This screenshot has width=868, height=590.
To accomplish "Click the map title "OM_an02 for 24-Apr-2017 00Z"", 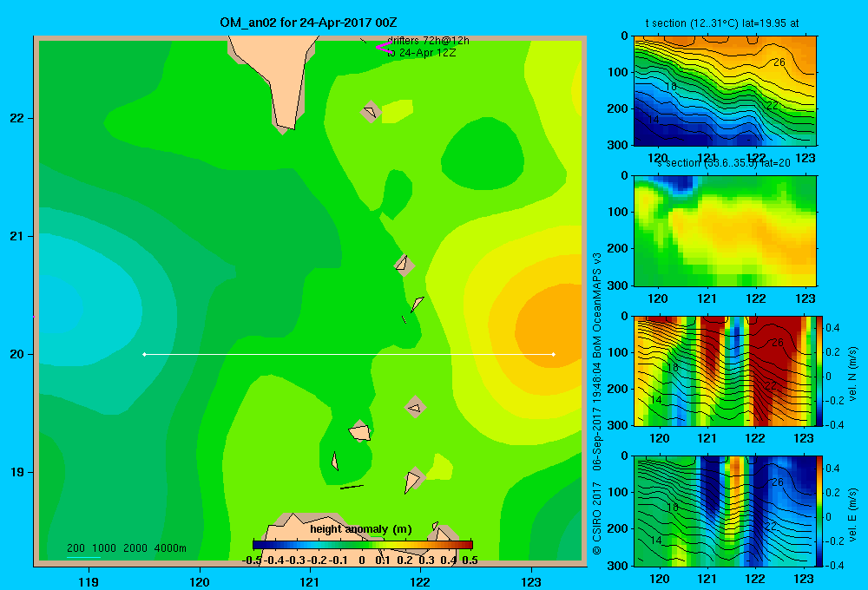I will pos(308,23).
